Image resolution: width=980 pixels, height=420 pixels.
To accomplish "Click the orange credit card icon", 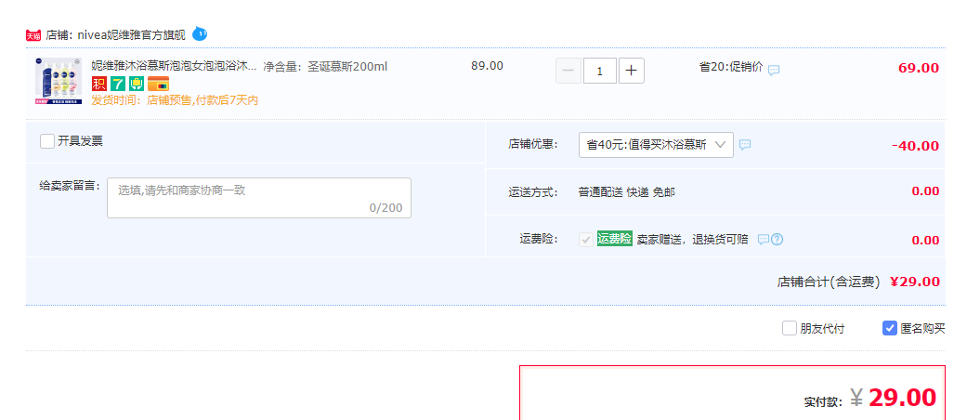I will click(x=158, y=84).
